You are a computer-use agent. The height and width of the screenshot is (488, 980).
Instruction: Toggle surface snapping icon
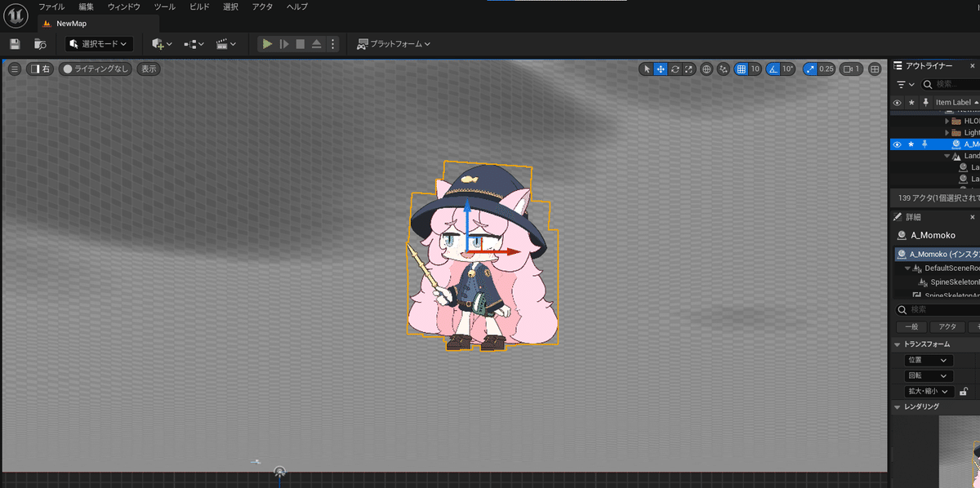coord(723,69)
